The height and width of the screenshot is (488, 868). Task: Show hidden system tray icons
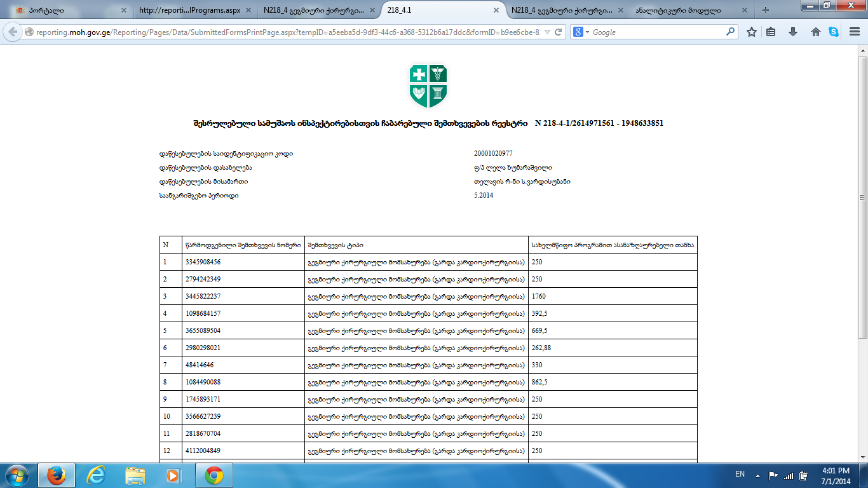757,475
